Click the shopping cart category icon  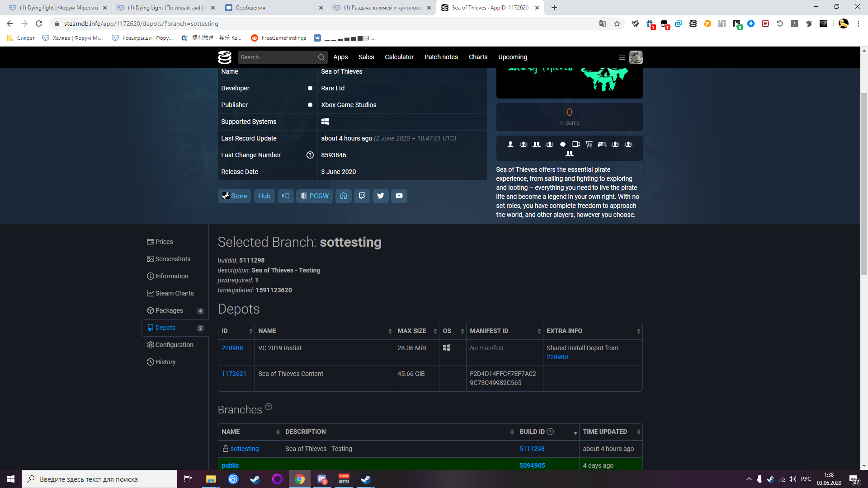[589, 144]
